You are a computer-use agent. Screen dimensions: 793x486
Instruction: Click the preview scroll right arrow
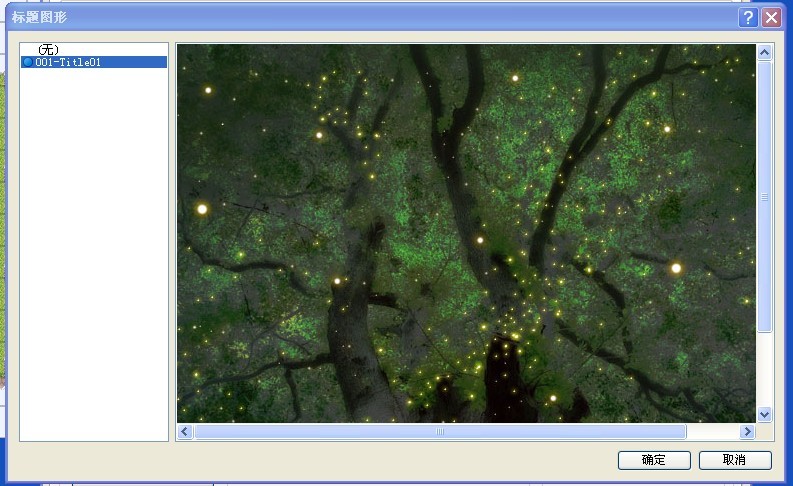pos(747,431)
